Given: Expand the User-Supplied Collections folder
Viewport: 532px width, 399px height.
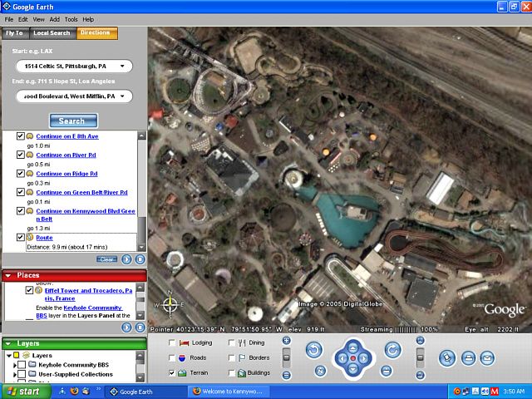Looking at the screenshot, I should coord(15,375).
